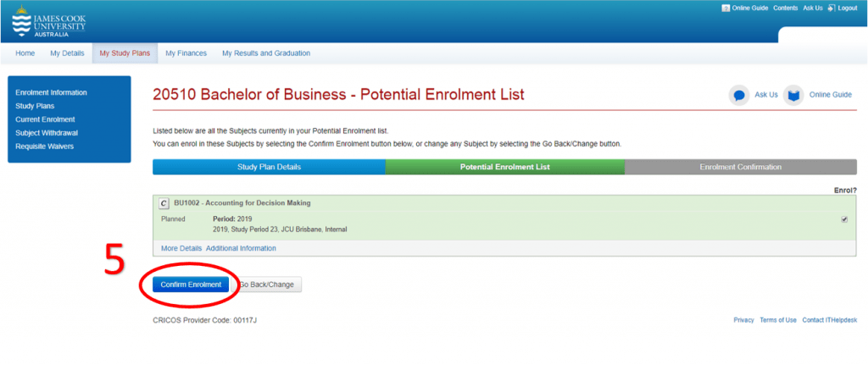868x365 pixels.
Task: Click the page heading 20510 Bachelor of Business
Action: tap(338, 95)
